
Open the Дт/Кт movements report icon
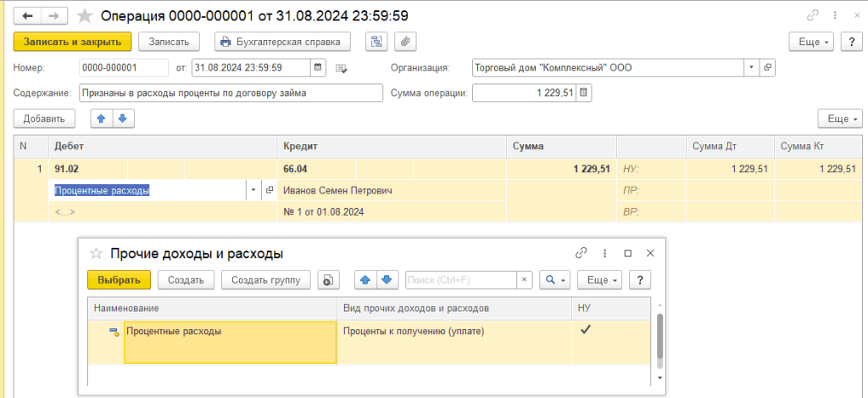coord(376,42)
